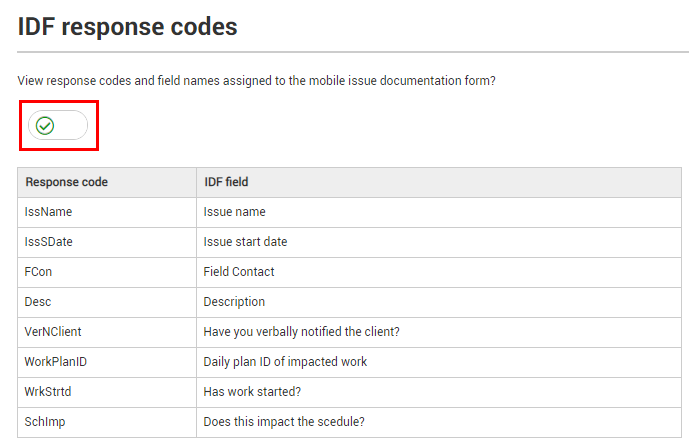Viewport: 689px width, 445px height.
Task: Click 'Daily plan ID of impacted work' cell
Action: (x=439, y=362)
